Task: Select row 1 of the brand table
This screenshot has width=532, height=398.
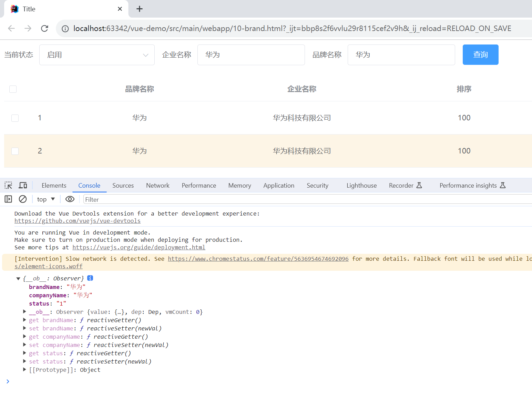Action: click(15, 118)
